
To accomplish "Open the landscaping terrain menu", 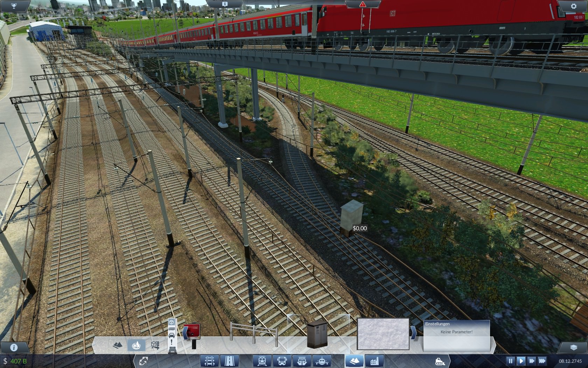I will (x=354, y=361).
